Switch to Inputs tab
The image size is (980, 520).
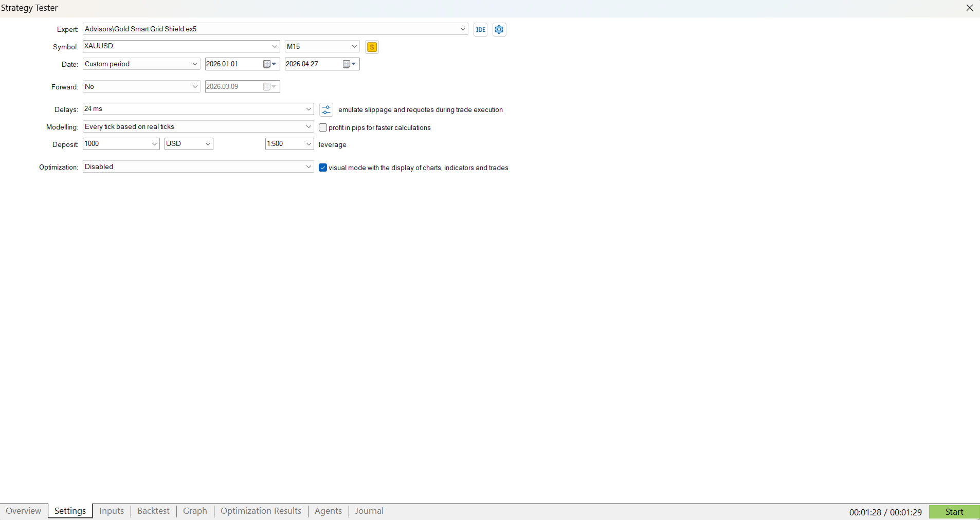[112, 511]
